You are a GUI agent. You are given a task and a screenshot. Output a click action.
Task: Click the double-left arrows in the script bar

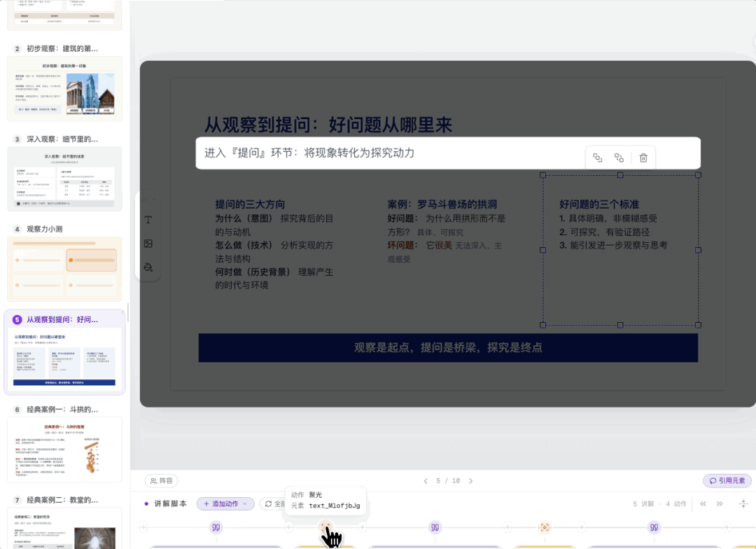(703, 503)
